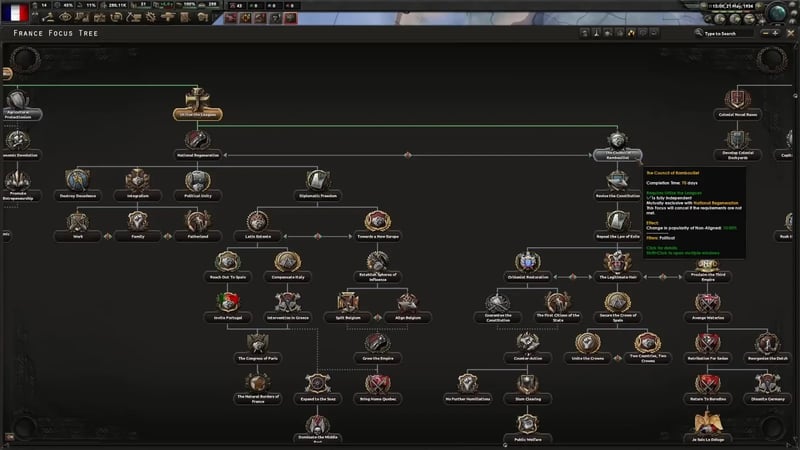This screenshot has height=450, width=800.
Task: Select the Utilize the Leagues focus
Action: pos(197,105)
